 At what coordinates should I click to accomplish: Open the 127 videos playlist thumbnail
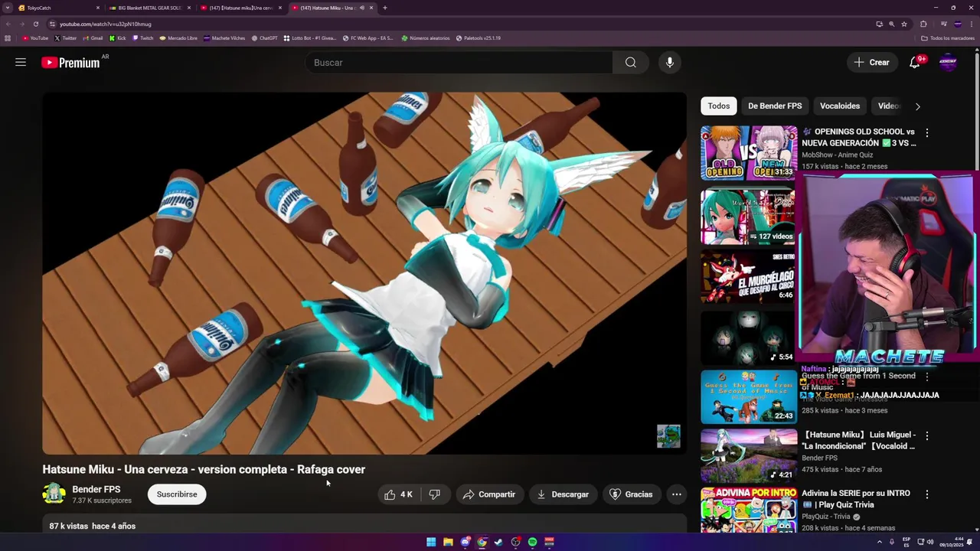pyautogui.click(x=749, y=217)
